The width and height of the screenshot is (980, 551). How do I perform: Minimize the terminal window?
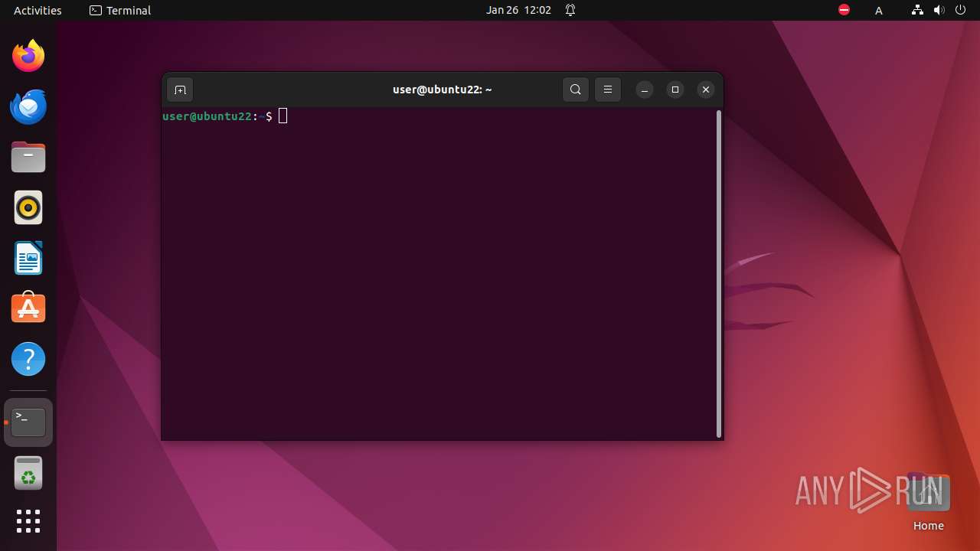click(645, 90)
